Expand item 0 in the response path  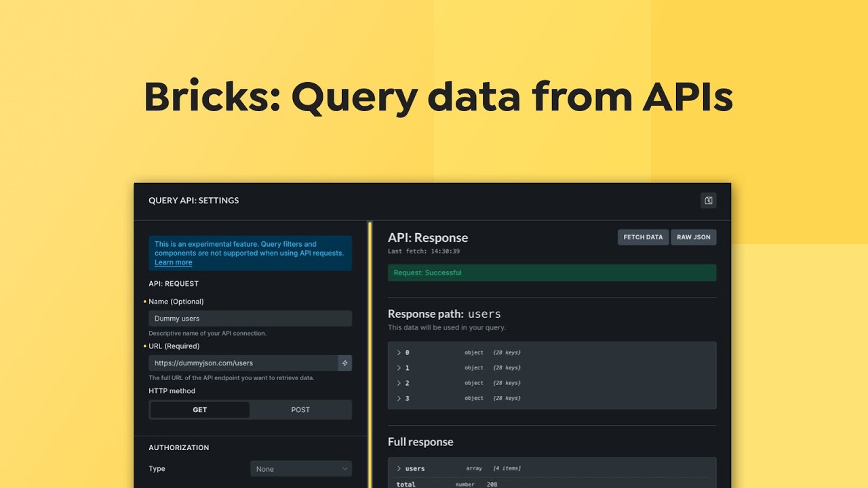[x=399, y=352]
